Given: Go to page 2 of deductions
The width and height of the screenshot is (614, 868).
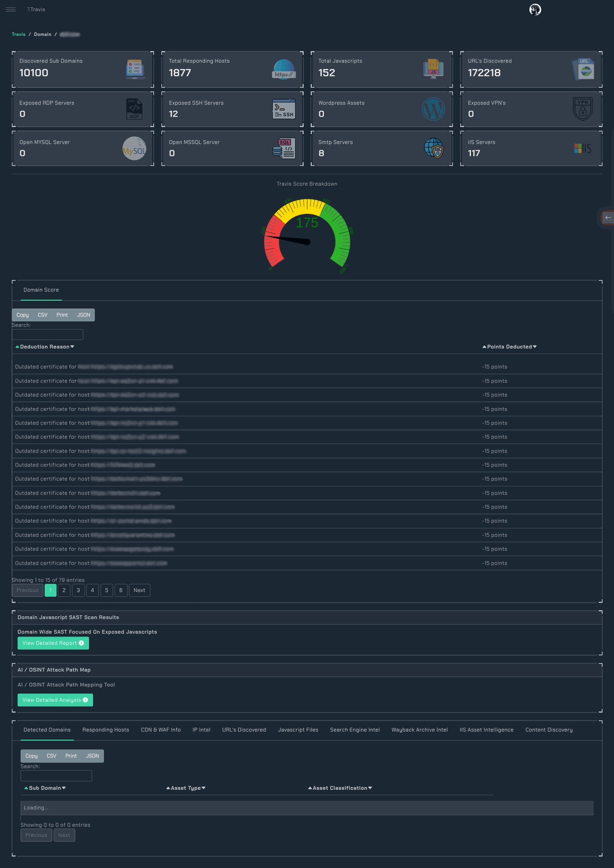Looking at the screenshot, I should pyautogui.click(x=64, y=590).
